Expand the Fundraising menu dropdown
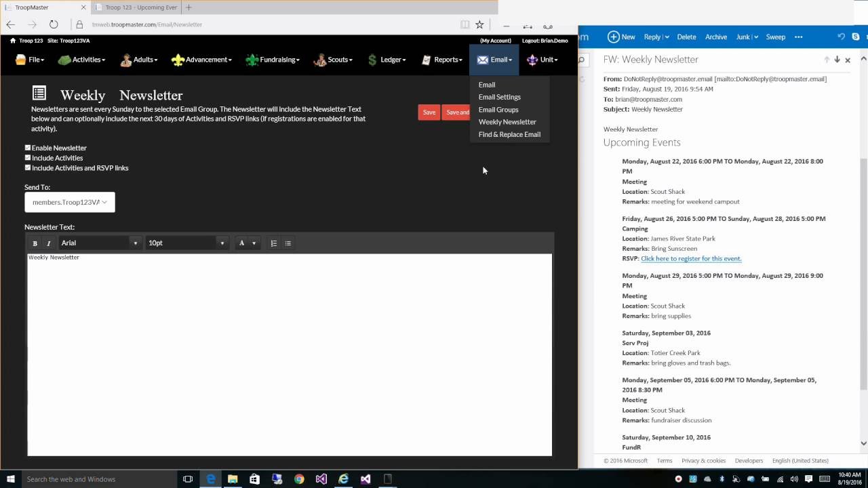Screen dimensions: 868x488 point(273,60)
